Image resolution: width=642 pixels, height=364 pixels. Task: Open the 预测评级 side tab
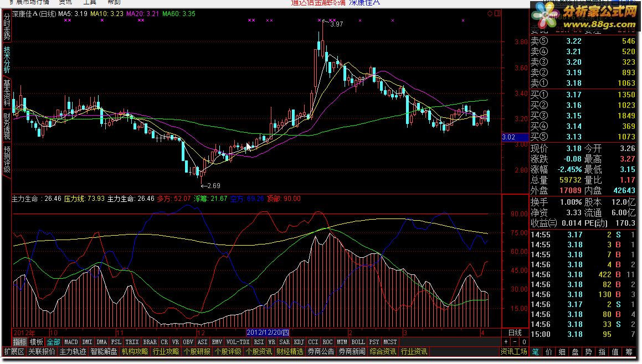click(x=7, y=159)
